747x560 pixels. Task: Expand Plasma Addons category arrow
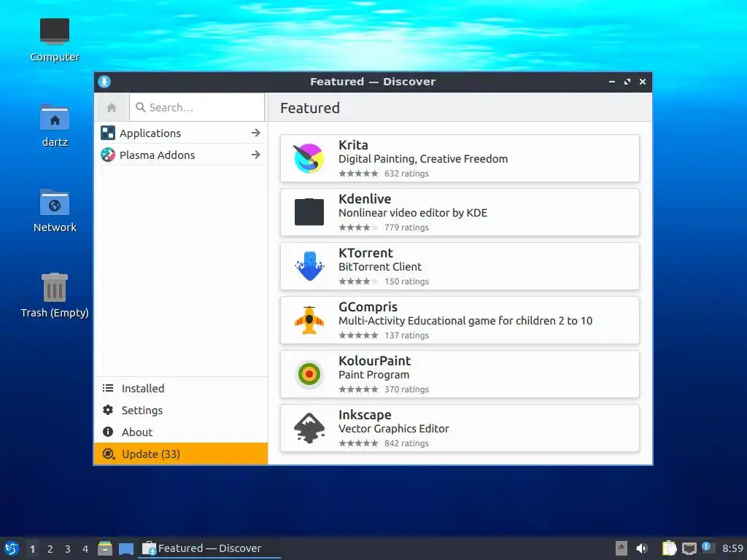[x=256, y=155]
